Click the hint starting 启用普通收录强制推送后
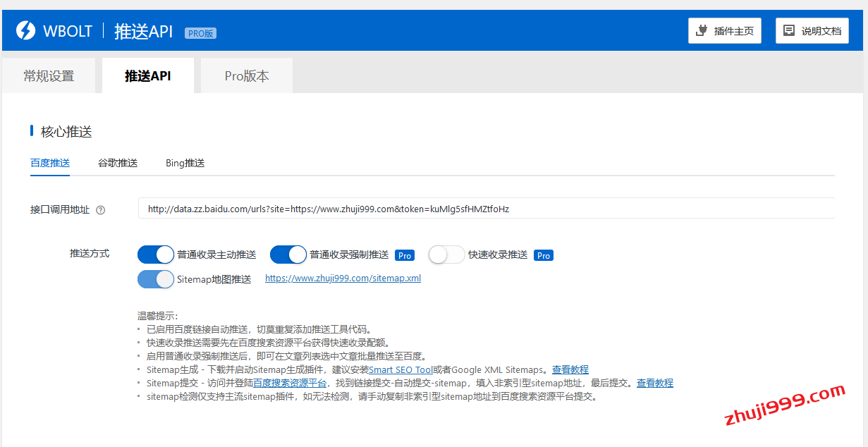Image resolution: width=868 pixels, height=447 pixels. 286,356
